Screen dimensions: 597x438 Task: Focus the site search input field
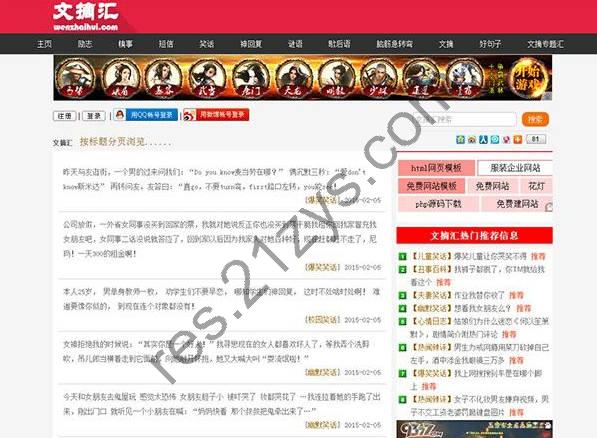click(x=465, y=120)
